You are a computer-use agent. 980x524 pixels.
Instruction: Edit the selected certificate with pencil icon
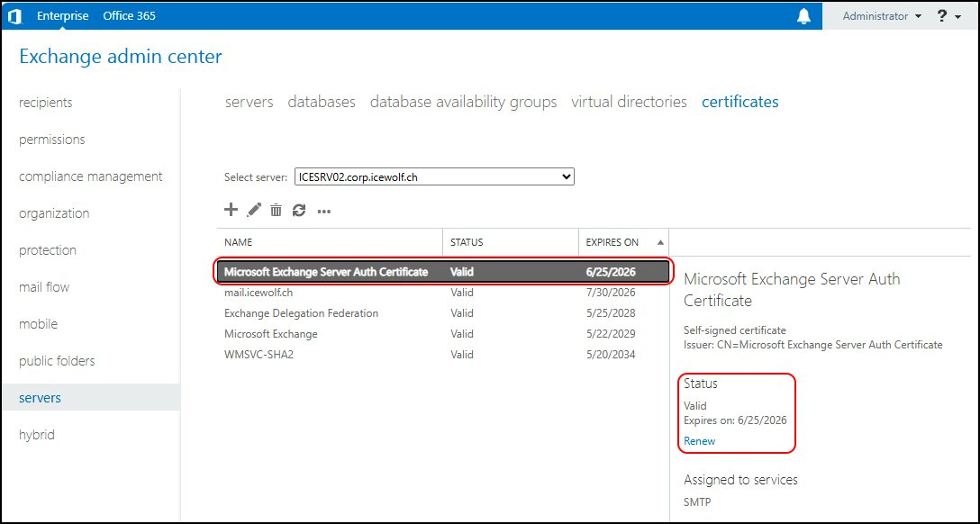[254, 210]
